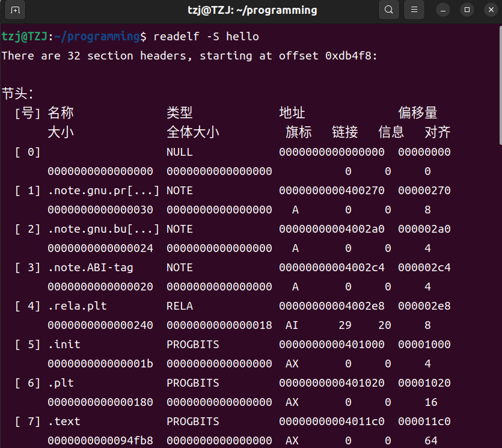This screenshot has height=448, width=502.
Task: Open a new terminal tab
Action: click(x=15, y=10)
